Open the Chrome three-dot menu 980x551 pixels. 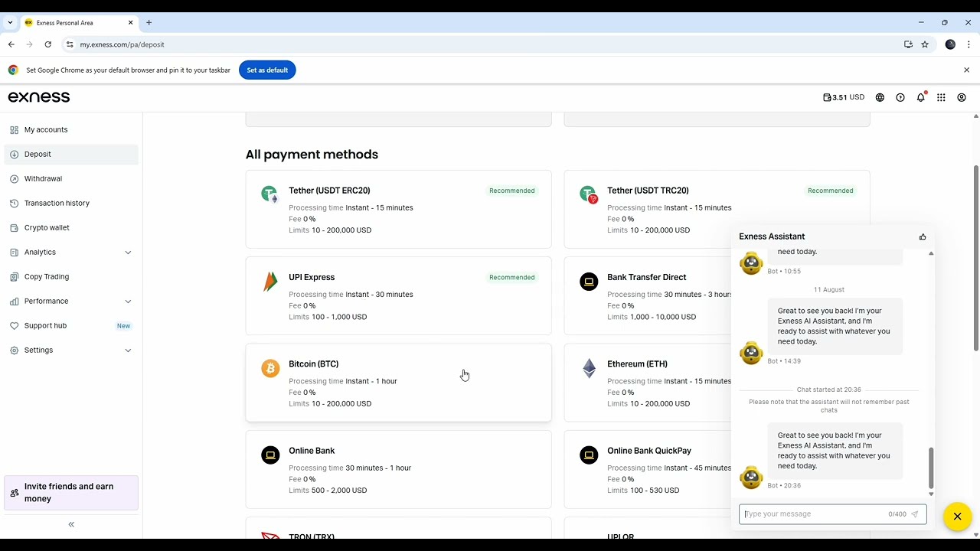pos(969,44)
